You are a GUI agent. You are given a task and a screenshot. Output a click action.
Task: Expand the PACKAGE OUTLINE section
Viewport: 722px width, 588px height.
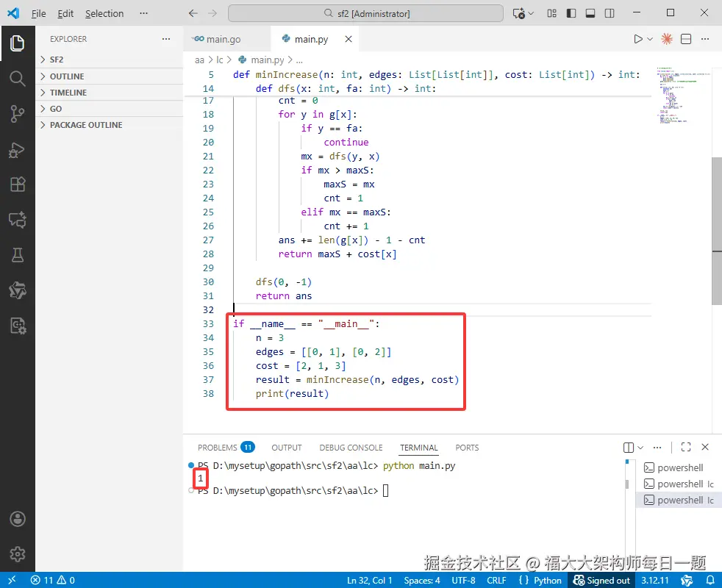click(109, 125)
